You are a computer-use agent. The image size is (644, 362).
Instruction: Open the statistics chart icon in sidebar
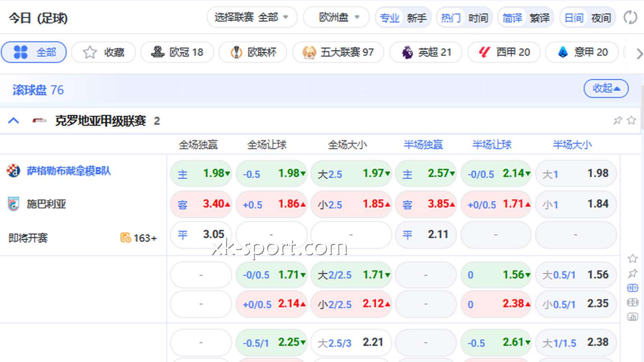(633, 317)
